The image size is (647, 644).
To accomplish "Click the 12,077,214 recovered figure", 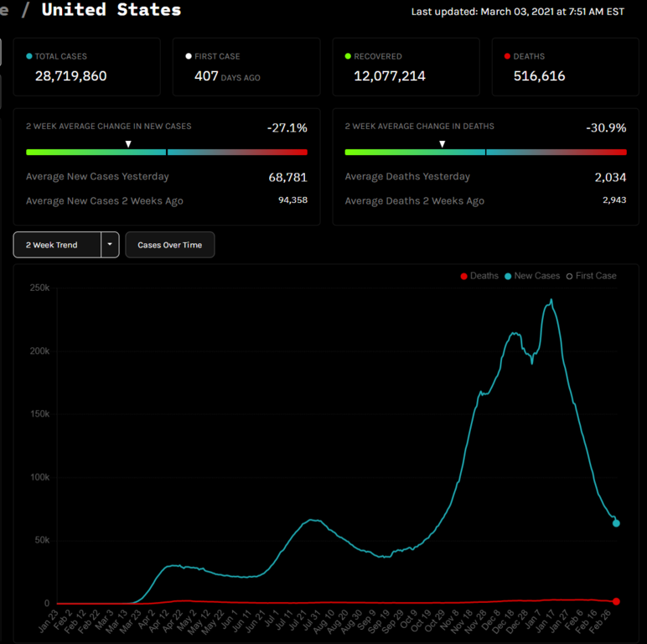I will coord(390,76).
